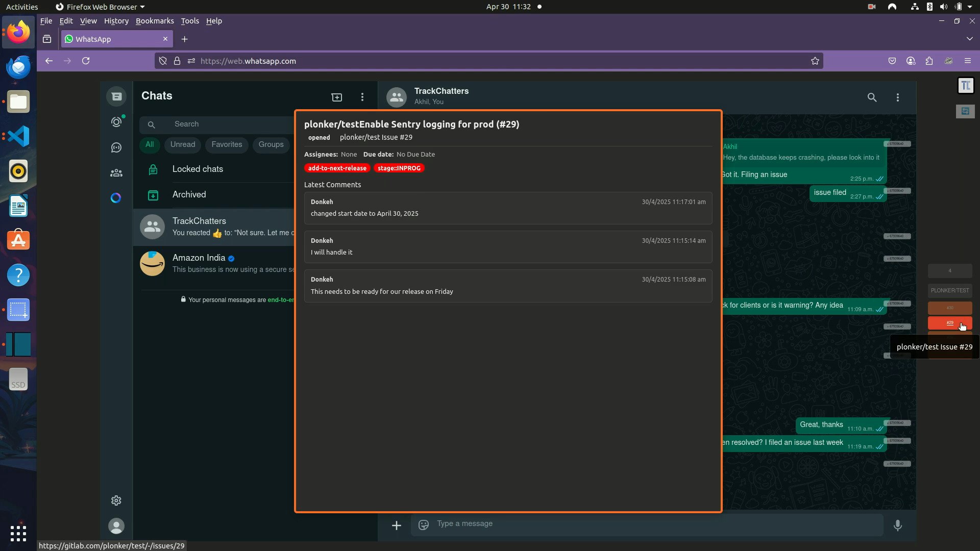Screen dimensions: 980x551
Task: Start a new chat with the plus-box icon
Action: point(337,97)
